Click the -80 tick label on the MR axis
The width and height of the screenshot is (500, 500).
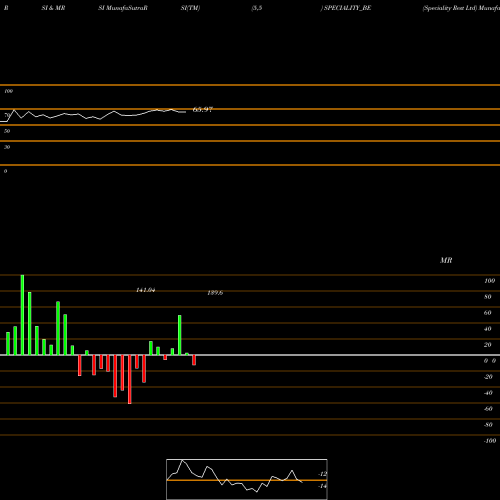pos(488,425)
